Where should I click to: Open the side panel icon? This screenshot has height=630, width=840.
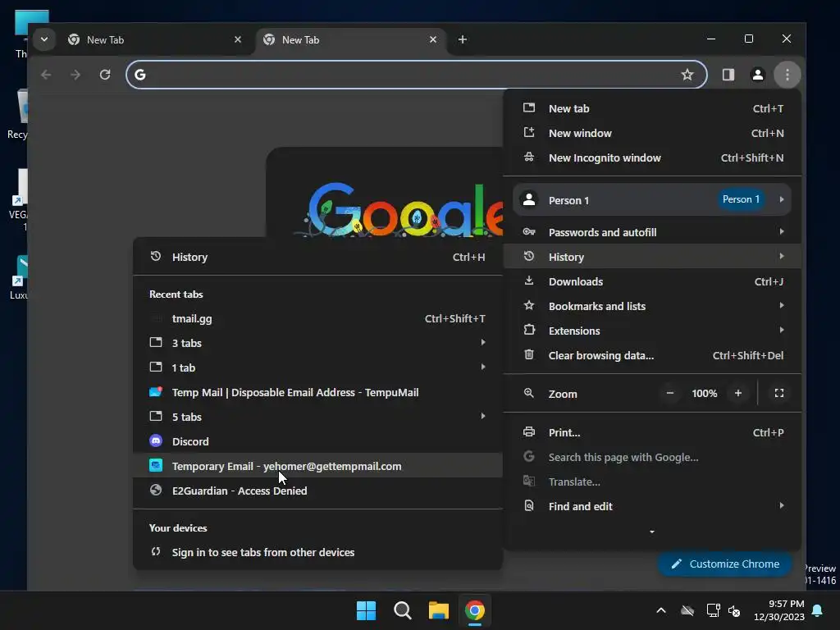tap(728, 75)
